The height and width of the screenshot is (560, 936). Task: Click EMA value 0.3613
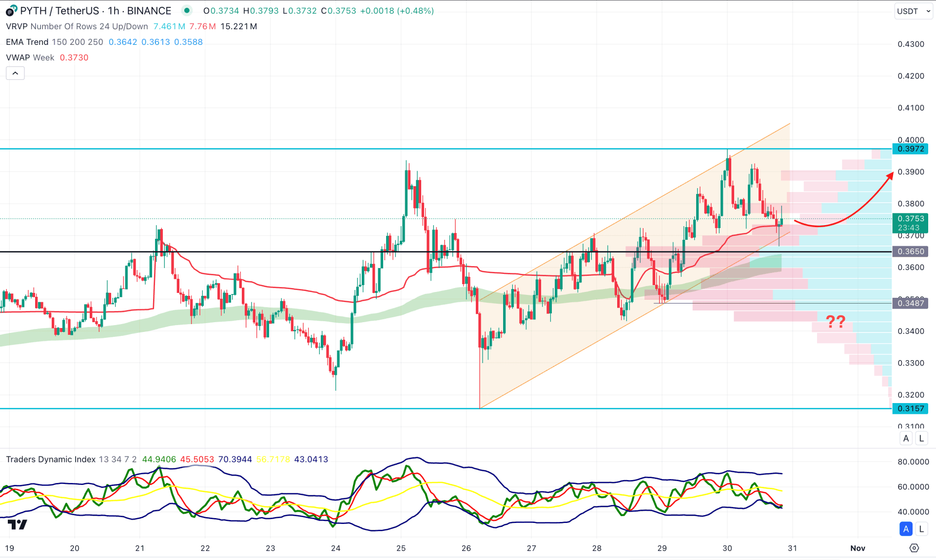pos(156,42)
